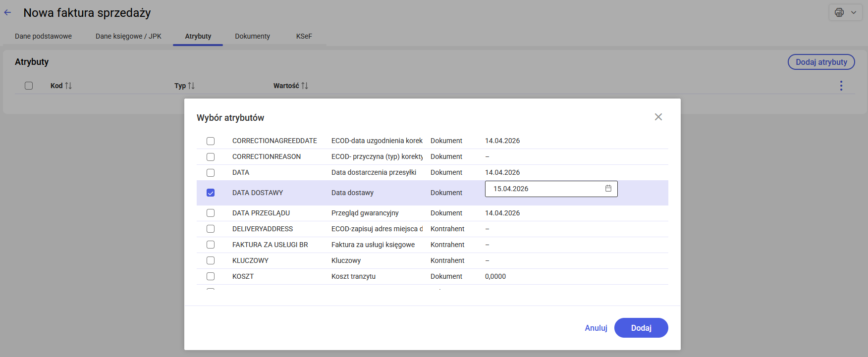Switch to the Dane podstawowe tab
868x357 pixels.
[43, 36]
